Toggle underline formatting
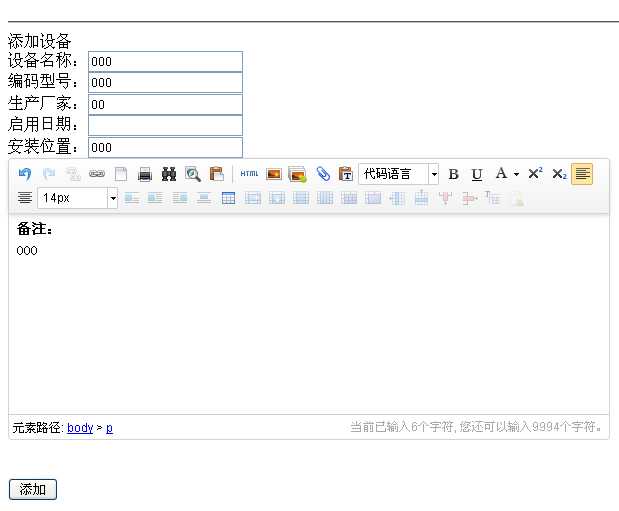 coord(477,174)
